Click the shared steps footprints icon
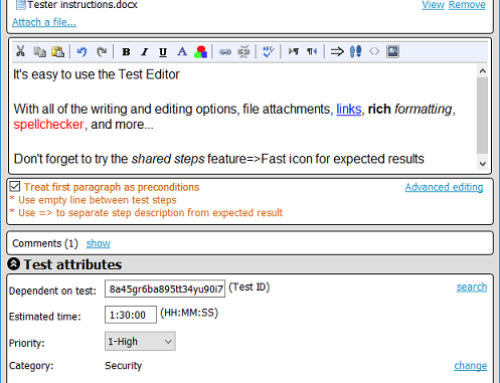The height and width of the screenshot is (383, 500). point(355,52)
